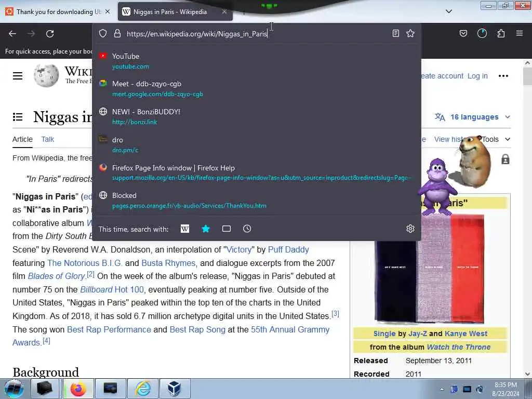
Task: Open the Firefox account circle icon
Action: coord(482,33)
